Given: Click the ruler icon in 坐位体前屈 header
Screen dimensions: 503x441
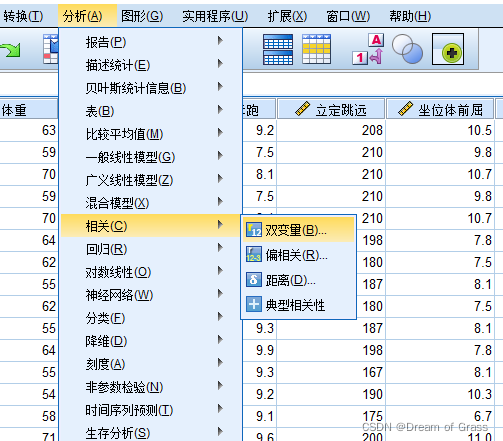Looking at the screenshot, I should [406, 109].
